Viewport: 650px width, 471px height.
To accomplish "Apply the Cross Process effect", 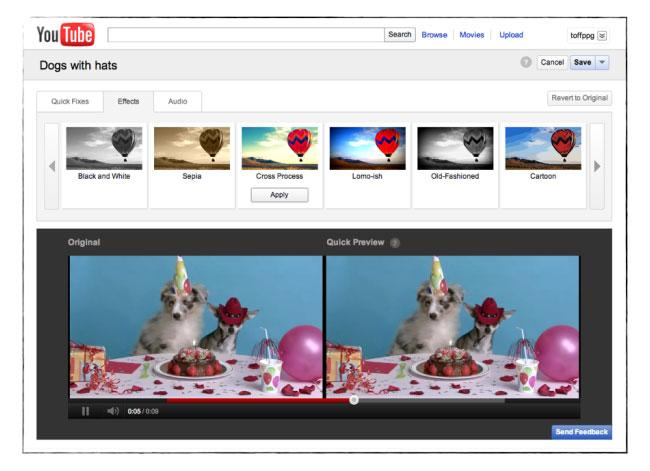I will (x=279, y=195).
